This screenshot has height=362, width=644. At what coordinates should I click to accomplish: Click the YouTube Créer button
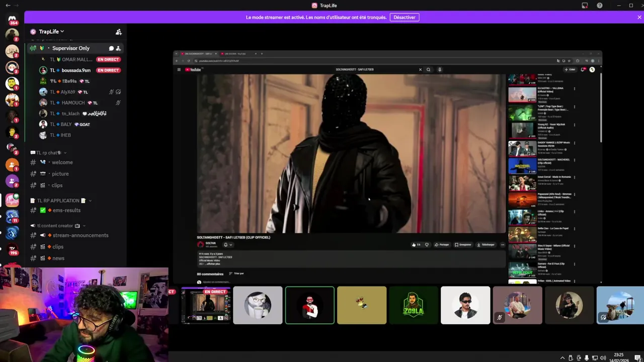click(x=570, y=69)
